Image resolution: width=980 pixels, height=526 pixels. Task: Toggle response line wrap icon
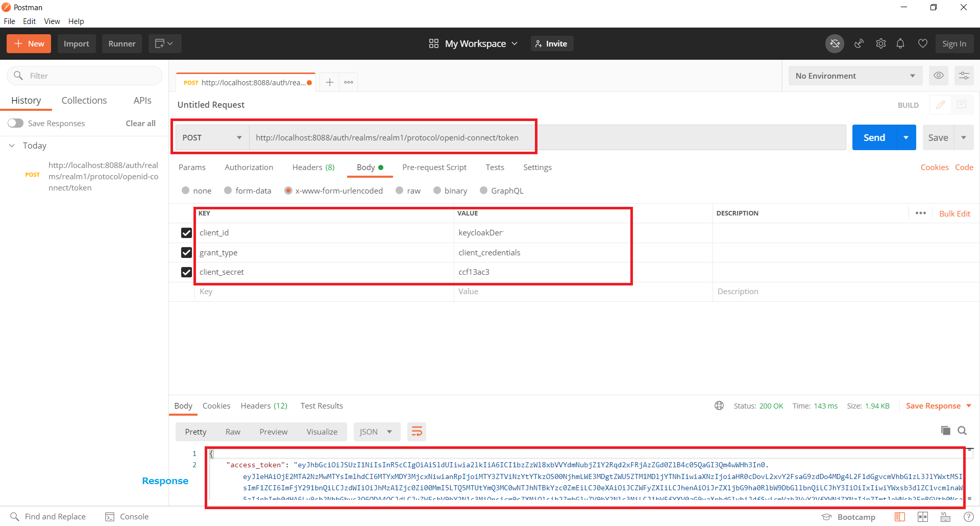click(416, 432)
